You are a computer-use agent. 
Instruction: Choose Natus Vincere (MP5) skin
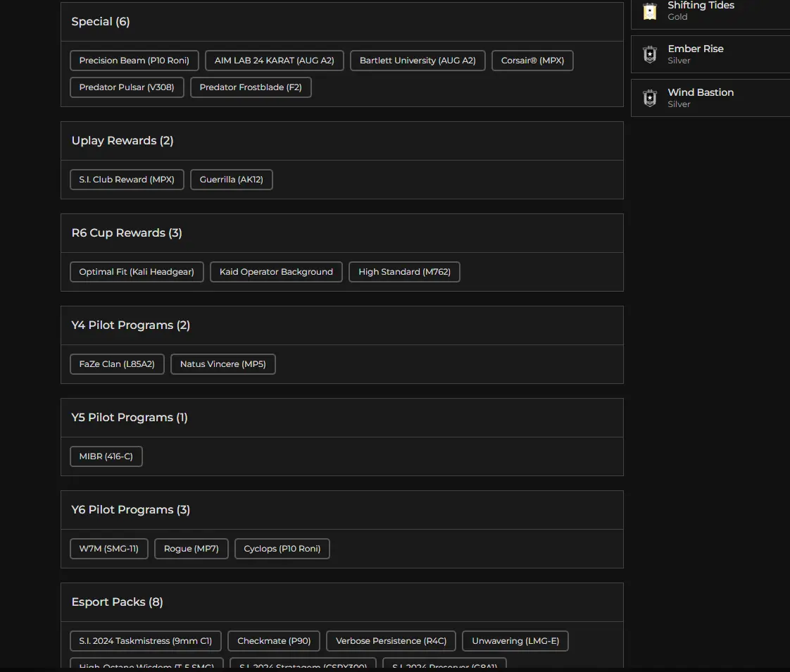(222, 364)
